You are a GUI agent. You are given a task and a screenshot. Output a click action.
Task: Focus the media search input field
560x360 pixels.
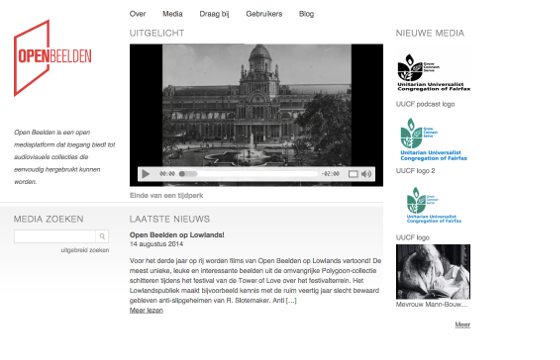[55, 236]
